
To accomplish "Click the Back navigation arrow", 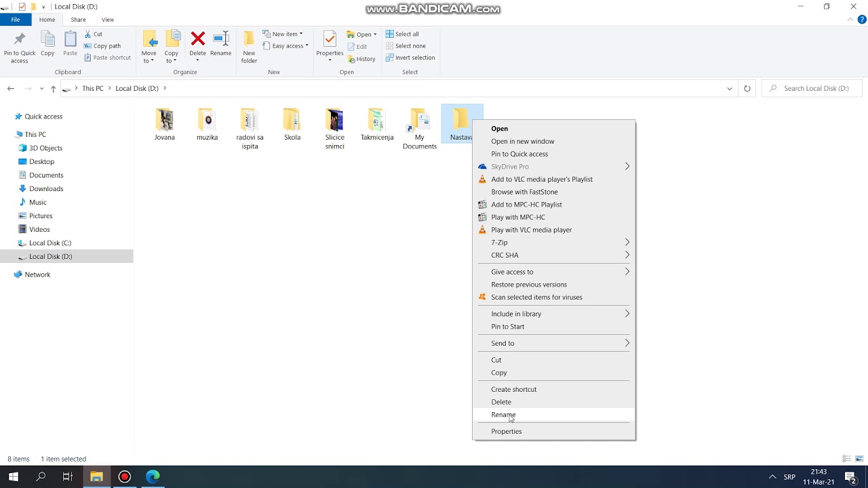I will click(x=10, y=89).
